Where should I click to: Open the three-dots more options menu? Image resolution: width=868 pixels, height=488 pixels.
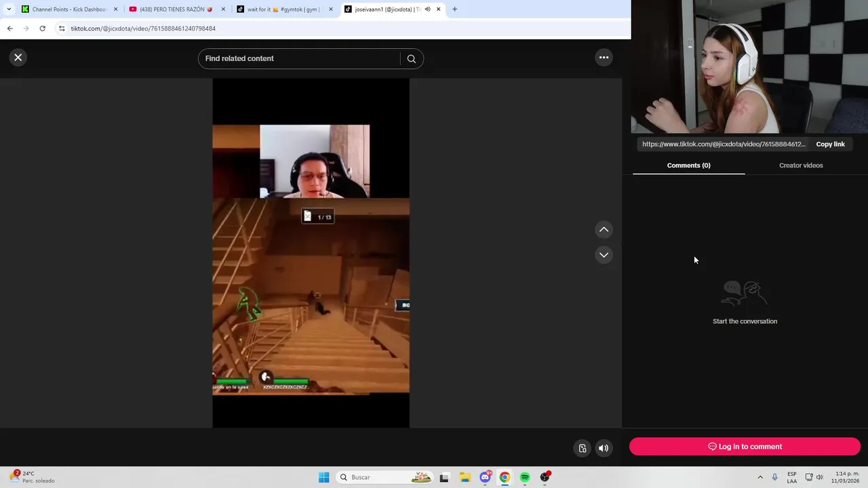(x=604, y=58)
